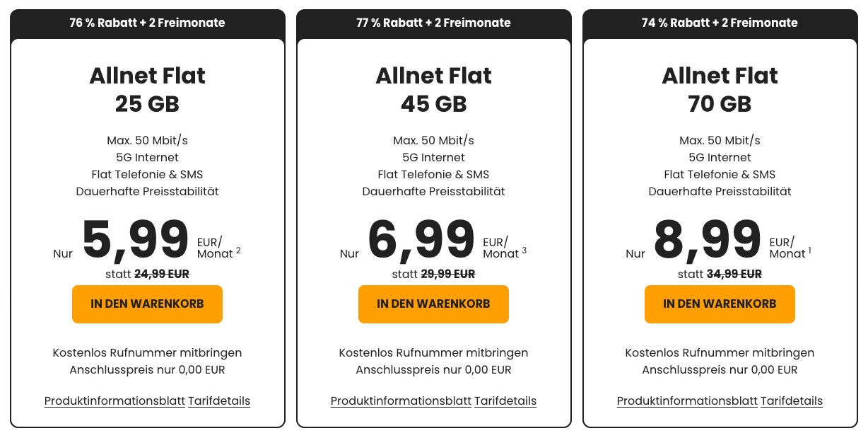Click footnote 2 next to the 5,99 price
The image size is (868, 438).
tap(238, 249)
